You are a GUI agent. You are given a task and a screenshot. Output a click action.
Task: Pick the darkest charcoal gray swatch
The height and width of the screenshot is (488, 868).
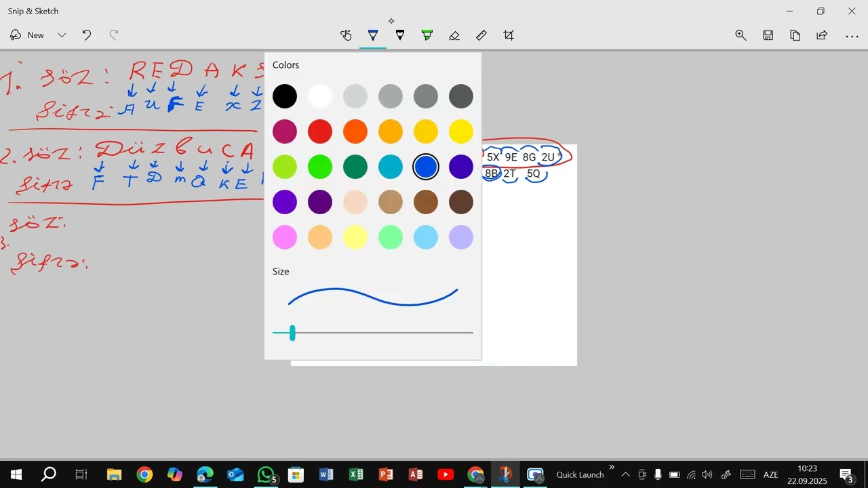461,96
